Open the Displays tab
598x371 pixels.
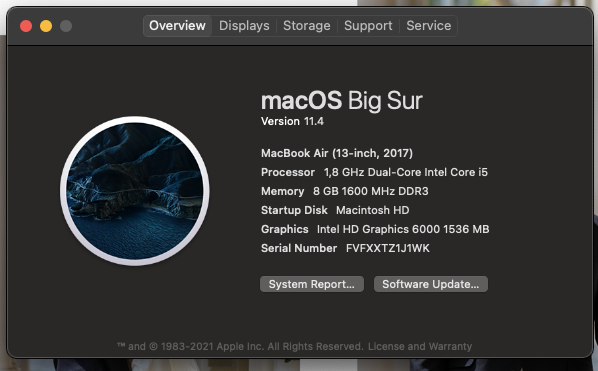[x=244, y=26]
